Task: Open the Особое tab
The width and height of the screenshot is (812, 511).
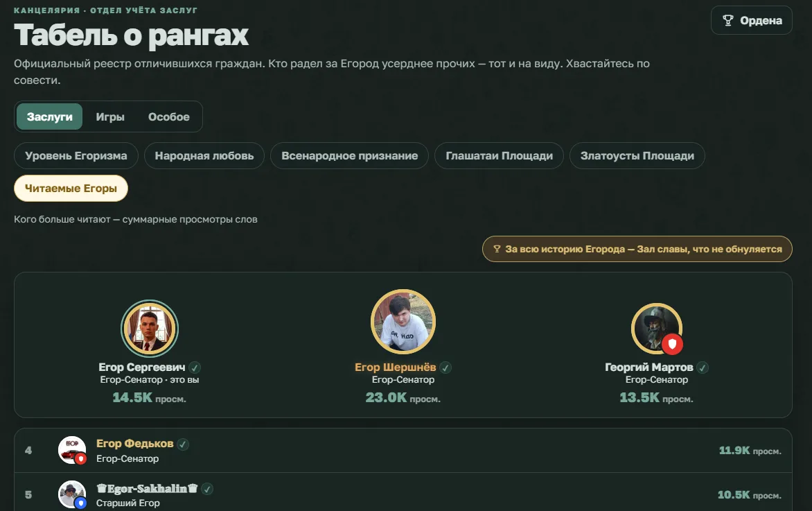Action: [x=169, y=116]
